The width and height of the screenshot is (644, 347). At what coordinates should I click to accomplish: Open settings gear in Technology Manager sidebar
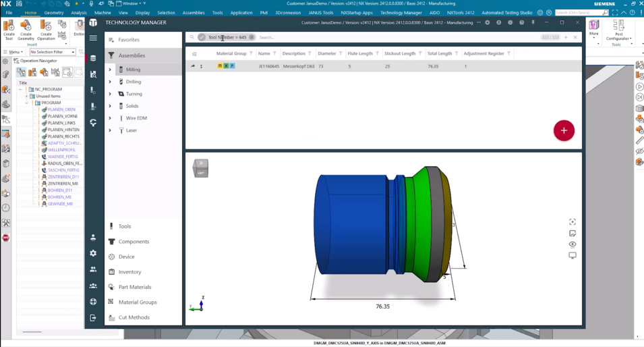click(93, 253)
